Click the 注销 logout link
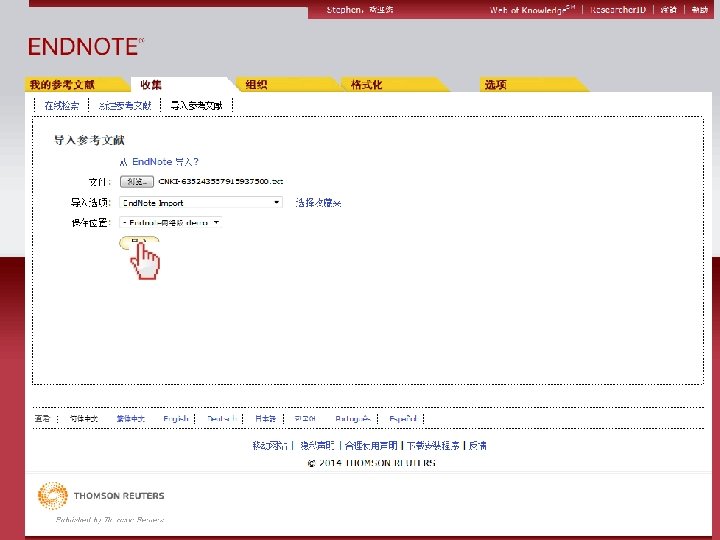Screen dimensions: 720x540 pyautogui.click(x=669, y=10)
